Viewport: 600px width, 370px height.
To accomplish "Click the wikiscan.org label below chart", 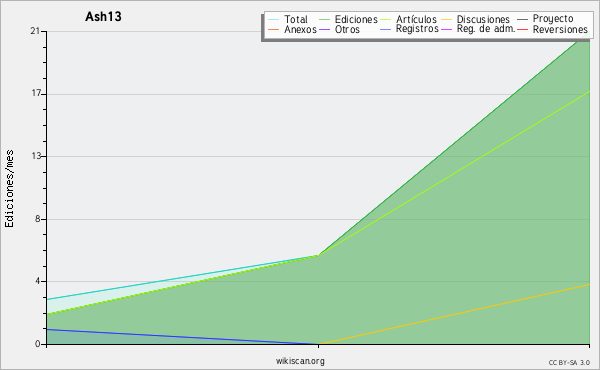I will click(x=300, y=361).
